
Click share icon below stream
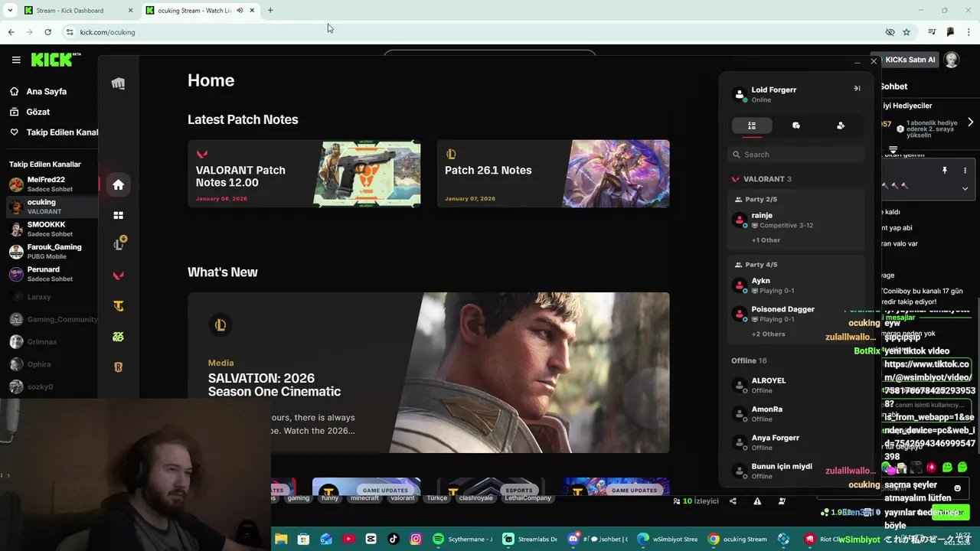(x=733, y=501)
